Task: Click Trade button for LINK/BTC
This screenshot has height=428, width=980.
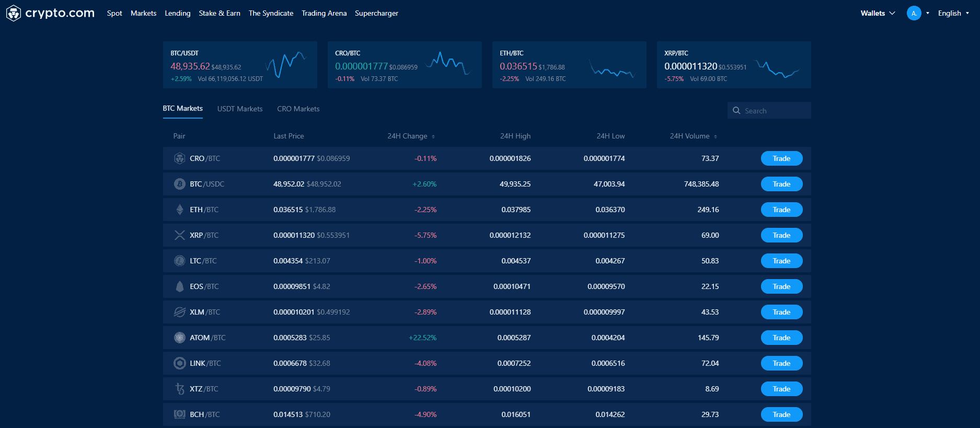Action: (781, 363)
